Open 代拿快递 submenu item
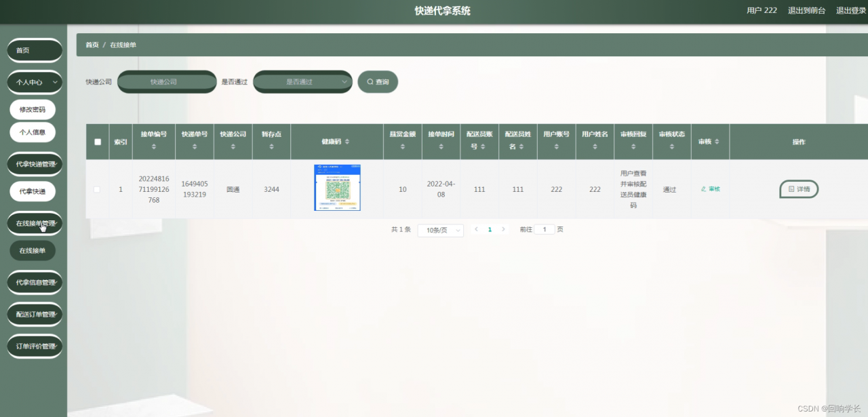 point(33,191)
